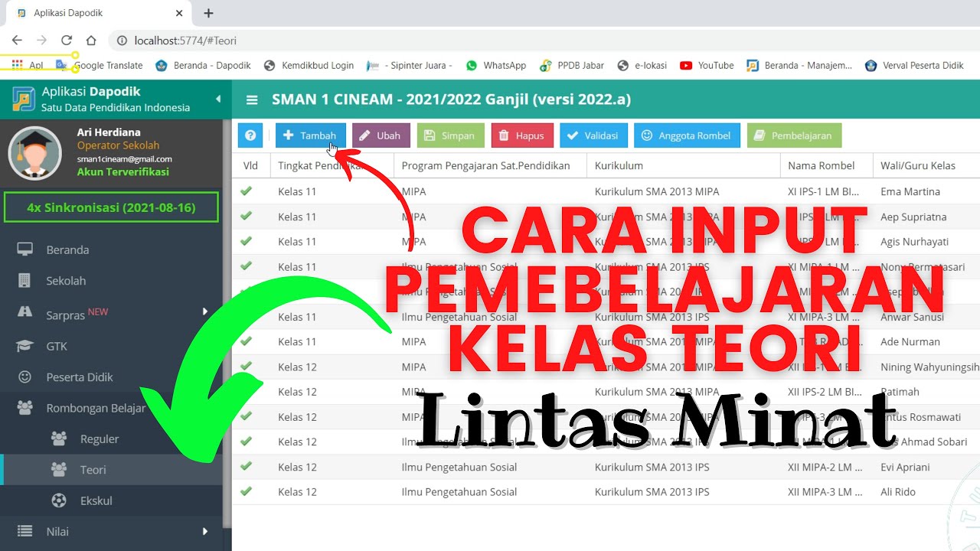
Task: Click the Nilai list icon
Action: [x=25, y=531]
